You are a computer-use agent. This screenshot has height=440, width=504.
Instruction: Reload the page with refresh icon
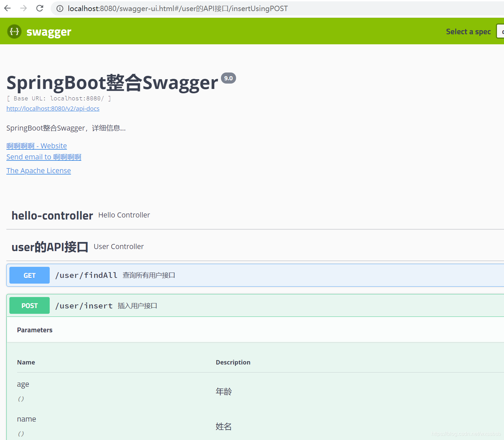click(x=40, y=8)
